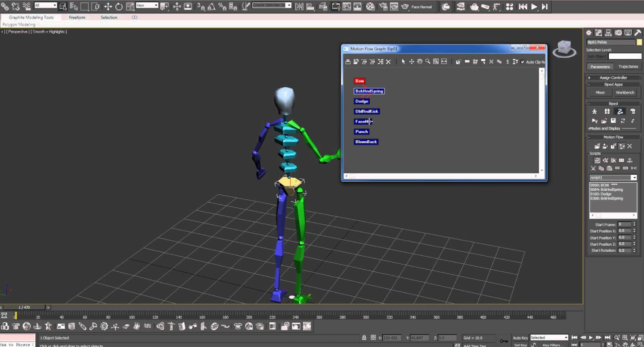Switch to the Freeform ribbon tab
The height and width of the screenshot is (347, 644).
pyautogui.click(x=77, y=18)
